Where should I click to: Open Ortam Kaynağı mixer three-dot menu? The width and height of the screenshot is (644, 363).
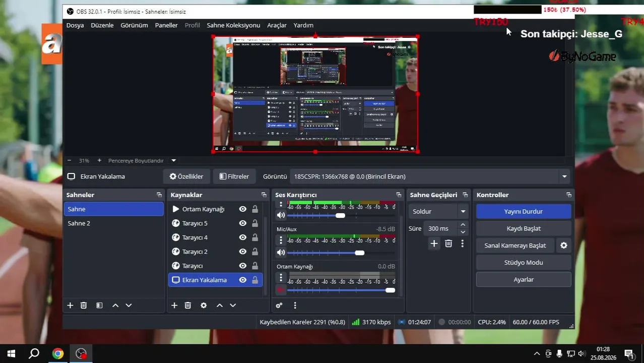pyautogui.click(x=281, y=277)
